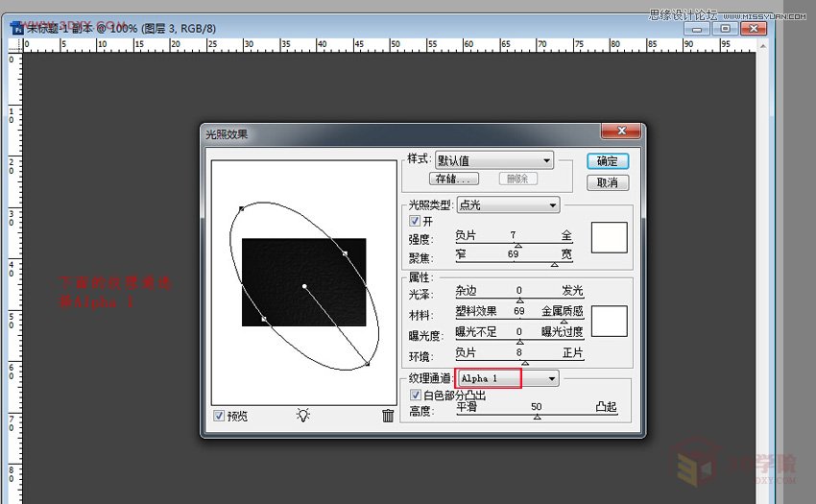
Task: Click the trash can delete-light icon
Action: (388, 415)
